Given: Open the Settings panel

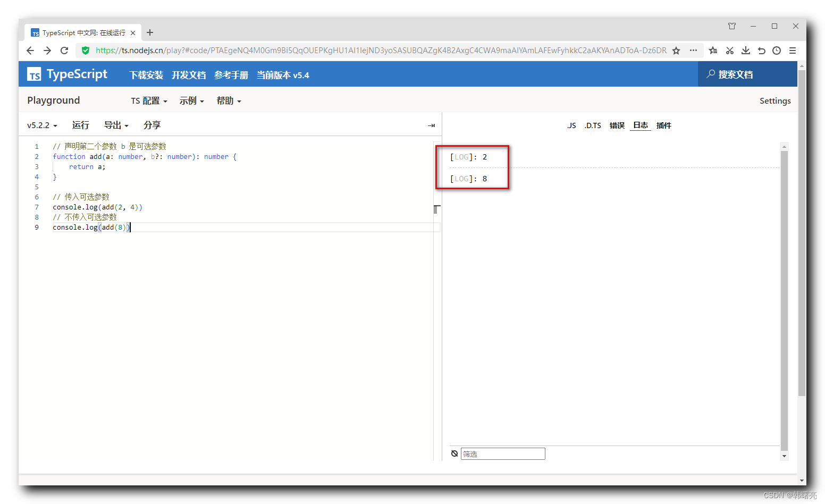Looking at the screenshot, I should coord(775,101).
